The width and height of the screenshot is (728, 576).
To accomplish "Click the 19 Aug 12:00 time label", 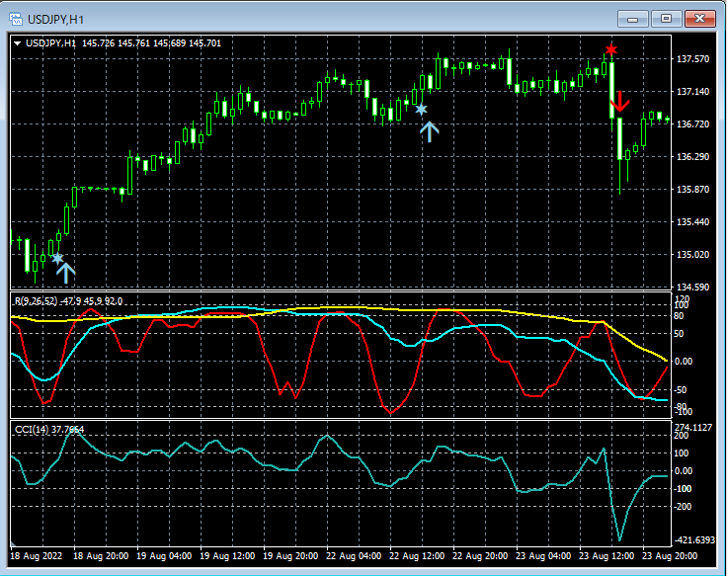I will (227, 556).
